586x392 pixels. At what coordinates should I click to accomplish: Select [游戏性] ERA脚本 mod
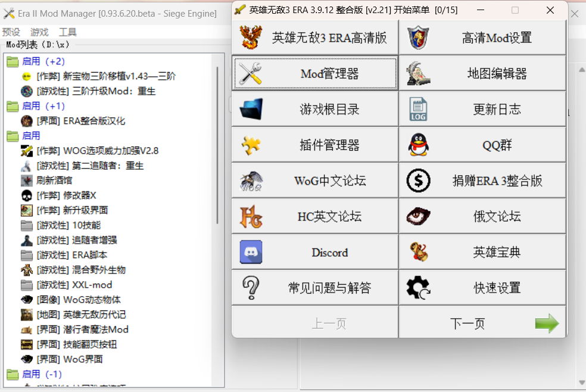(71, 255)
